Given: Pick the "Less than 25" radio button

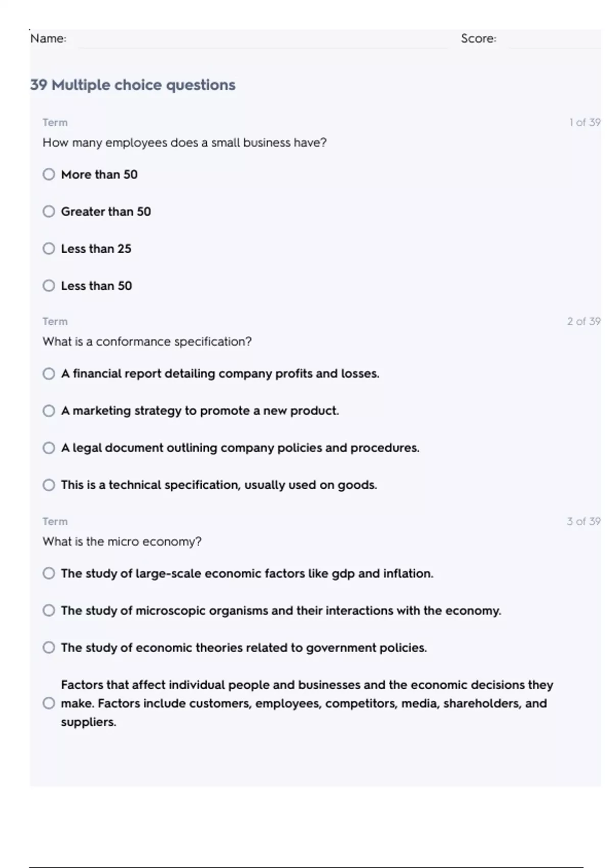Looking at the screenshot, I should (x=49, y=249).
